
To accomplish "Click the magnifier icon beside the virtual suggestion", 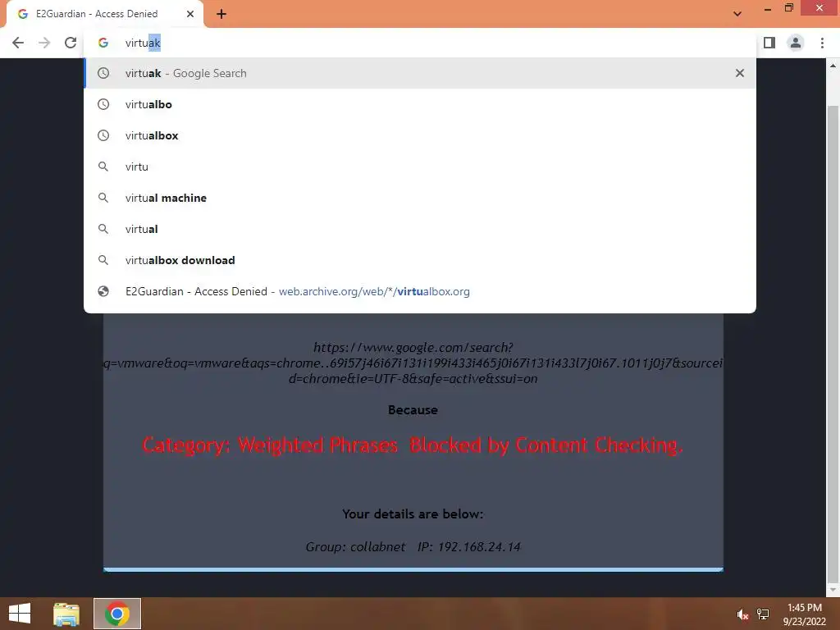I will [x=103, y=229].
